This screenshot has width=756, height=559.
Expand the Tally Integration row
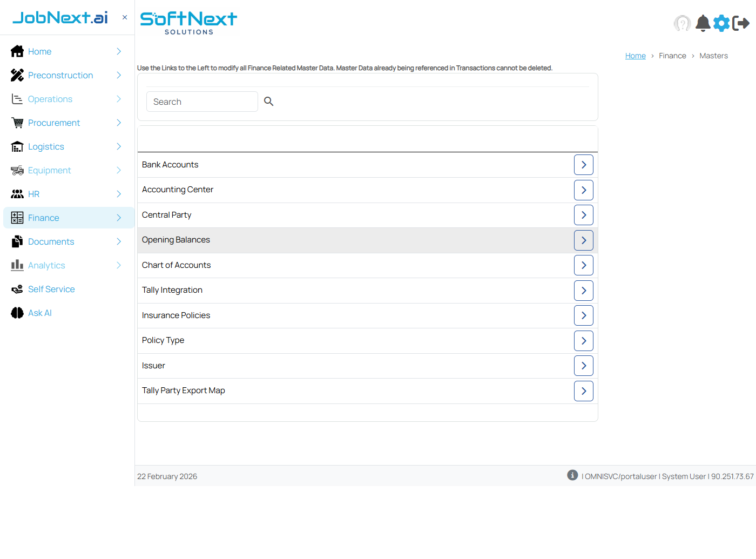583,290
